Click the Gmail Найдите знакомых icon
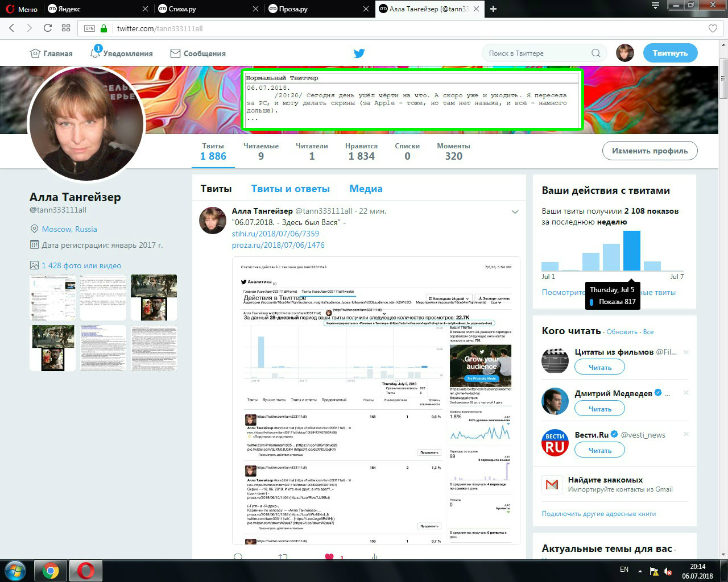 (552, 485)
